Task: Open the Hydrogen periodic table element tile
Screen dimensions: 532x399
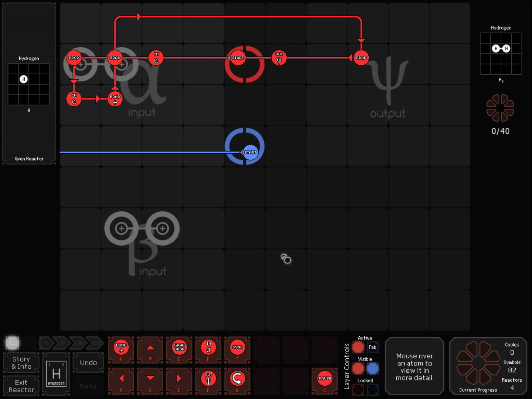Action: [x=56, y=374]
